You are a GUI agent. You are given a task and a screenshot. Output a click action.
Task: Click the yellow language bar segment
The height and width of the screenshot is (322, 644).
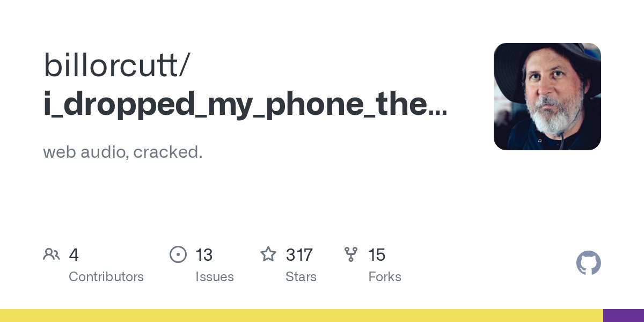tap(302, 316)
